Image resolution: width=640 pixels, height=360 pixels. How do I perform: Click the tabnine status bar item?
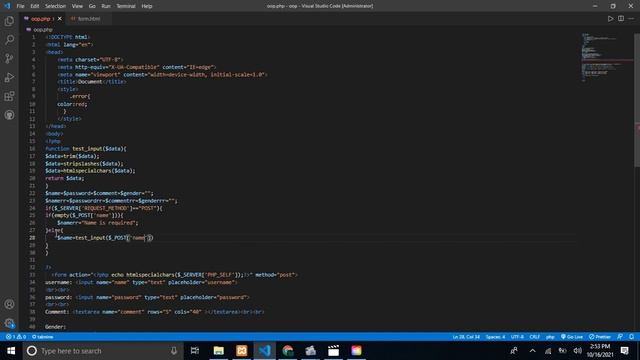coord(43,337)
